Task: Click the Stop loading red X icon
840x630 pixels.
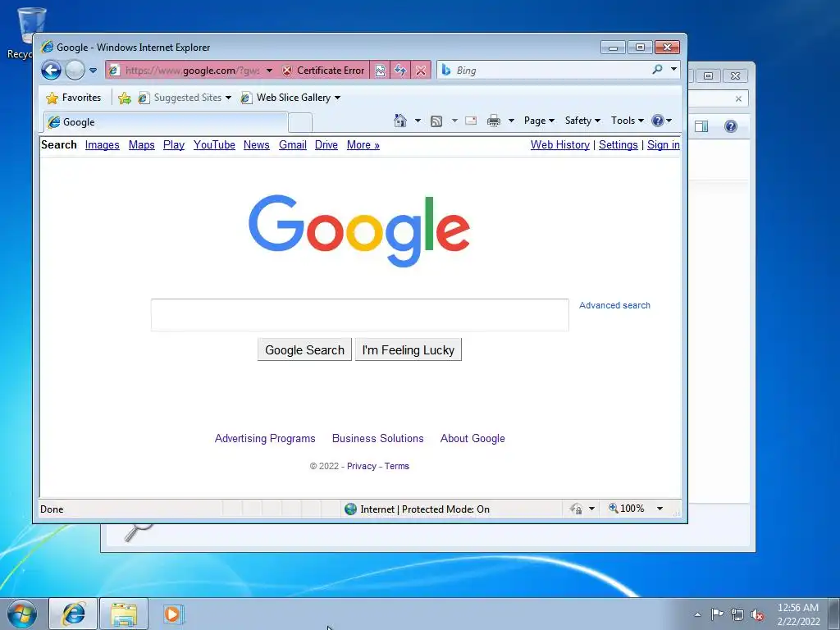Action: coord(421,71)
